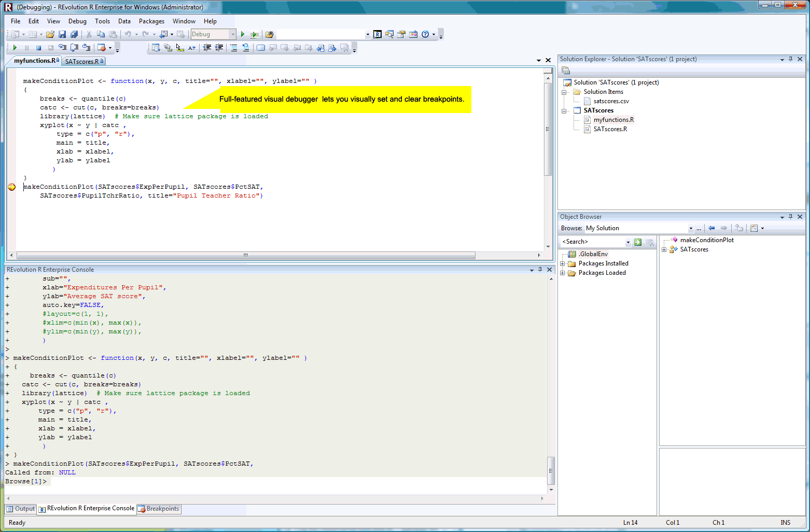Toggle auto-hide pin on Object Browser panel
Image resolution: width=810 pixels, height=532 pixels.
pos(790,217)
